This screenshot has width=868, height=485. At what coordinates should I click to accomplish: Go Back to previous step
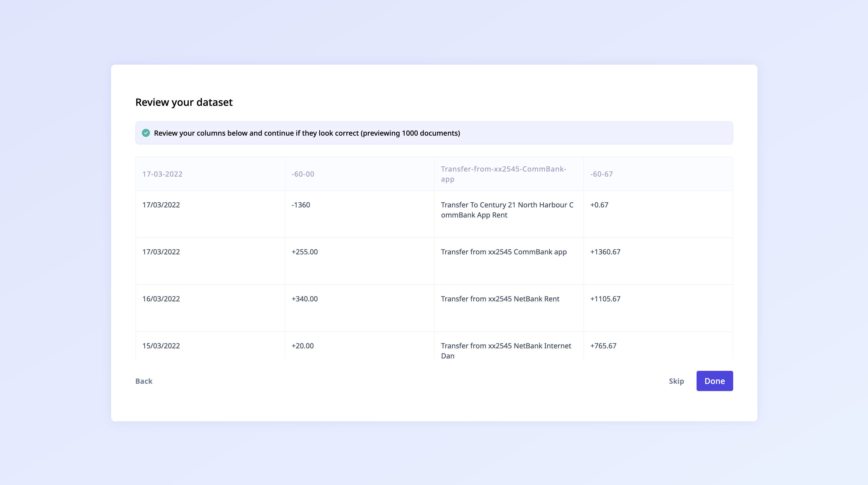point(144,381)
